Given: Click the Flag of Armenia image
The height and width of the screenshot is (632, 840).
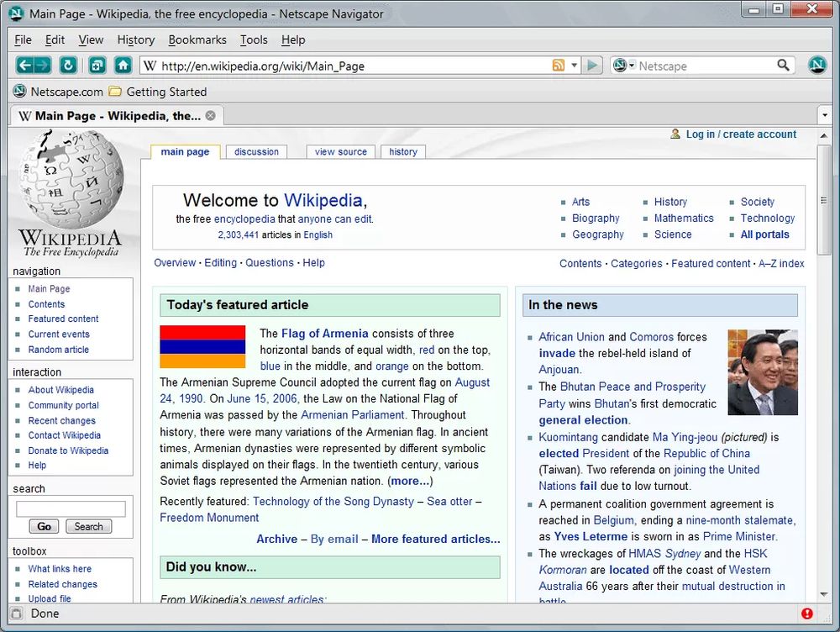Looking at the screenshot, I should pos(202,347).
